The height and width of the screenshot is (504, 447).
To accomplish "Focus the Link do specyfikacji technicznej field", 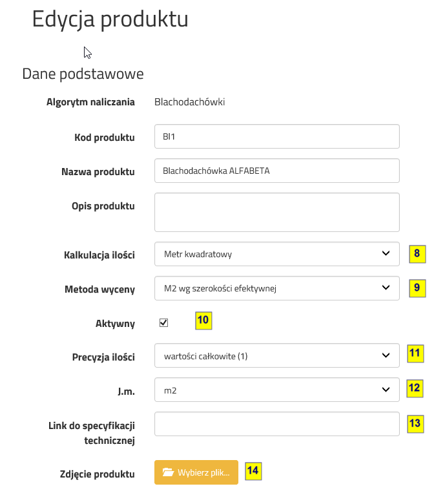I will pos(276,424).
